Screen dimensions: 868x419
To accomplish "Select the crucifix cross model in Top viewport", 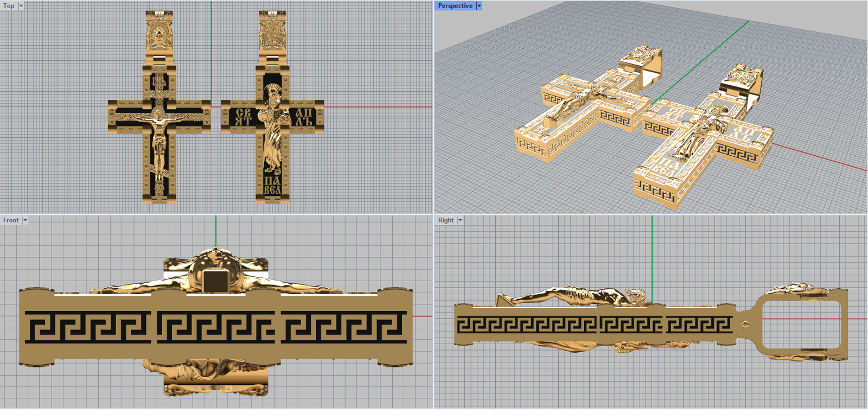I will tap(159, 107).
